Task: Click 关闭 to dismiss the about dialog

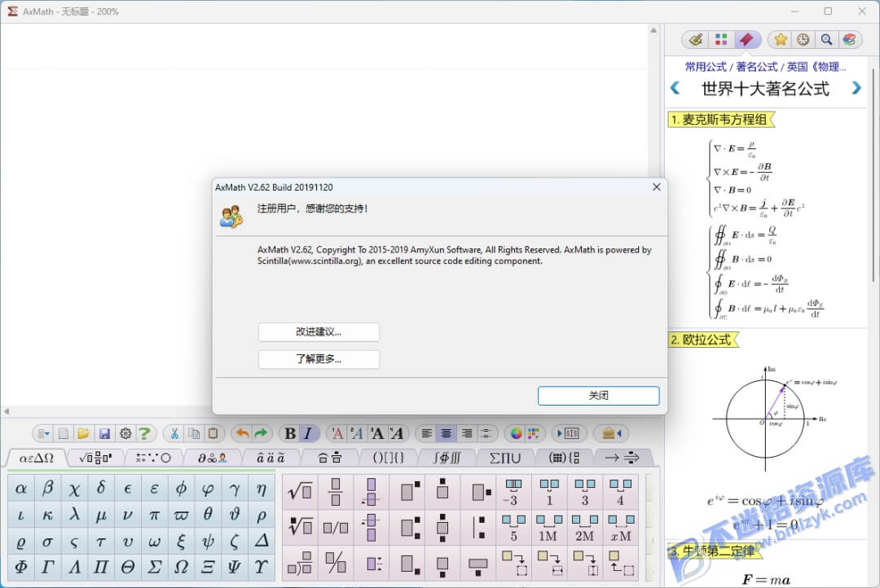Action: pos(598,396)
